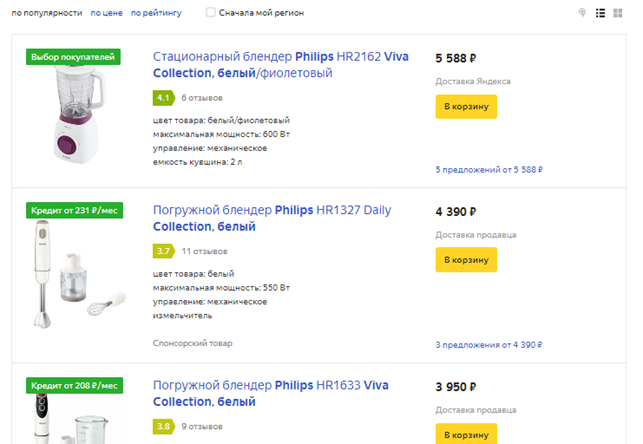Viewport: 643px width, 444px height.
Task: Add Philips HR1327 blender to cart
Action: [466, 259]
